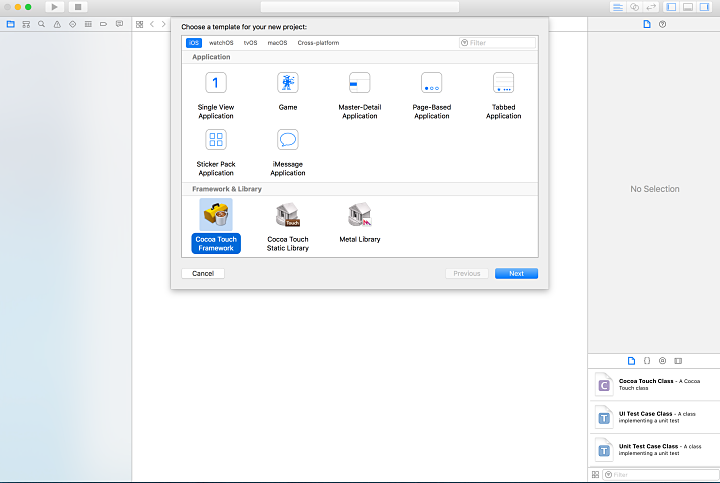Select the Assistant editor button
The image size is (720, 483).
(635, 7)
